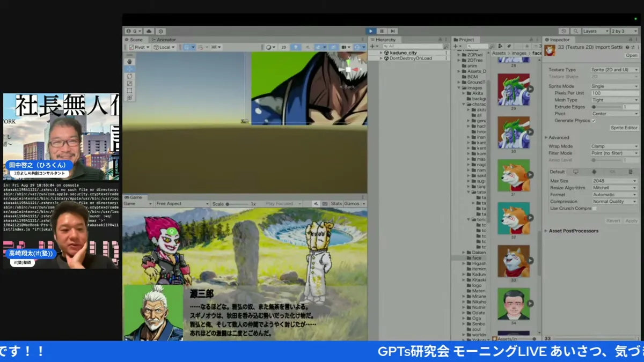This screenshot has height=362, width=644.
Task: Collapse the images folder
Action: pyautogui.click(x=459, y=88)
